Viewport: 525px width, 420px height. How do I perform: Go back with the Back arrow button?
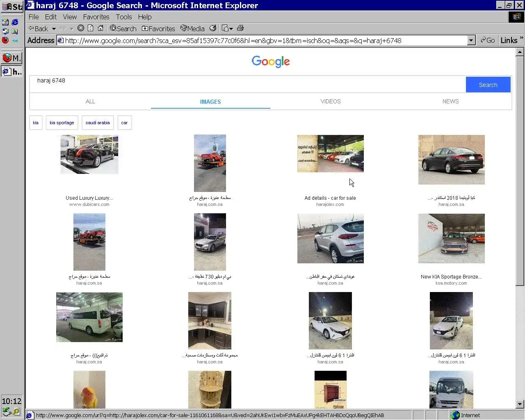[x=38, y=28]
